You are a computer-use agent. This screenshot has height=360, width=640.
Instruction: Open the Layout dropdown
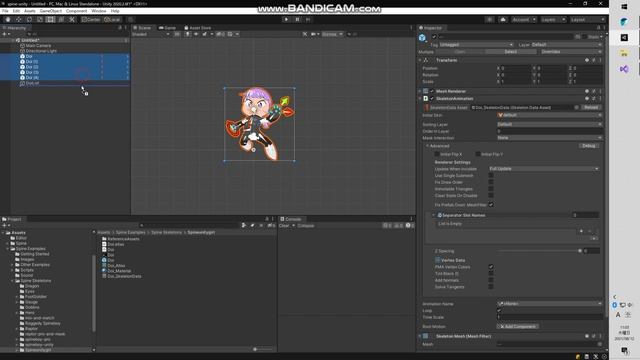(x=587, y=20)
